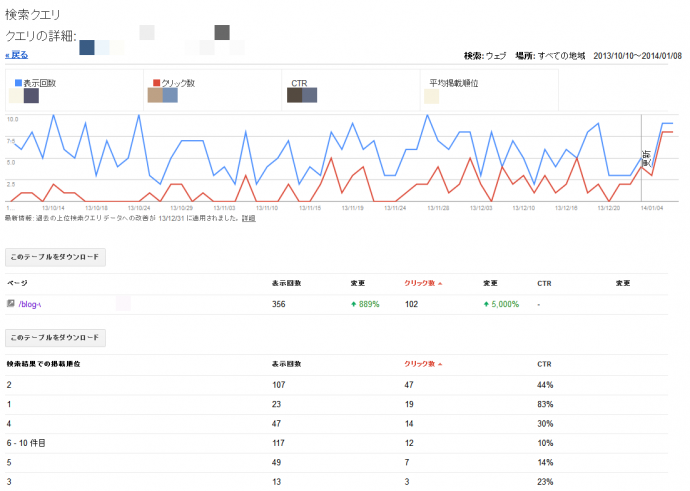
Task: Click the 検索クエリ page heading
Action: coord(33,15)
